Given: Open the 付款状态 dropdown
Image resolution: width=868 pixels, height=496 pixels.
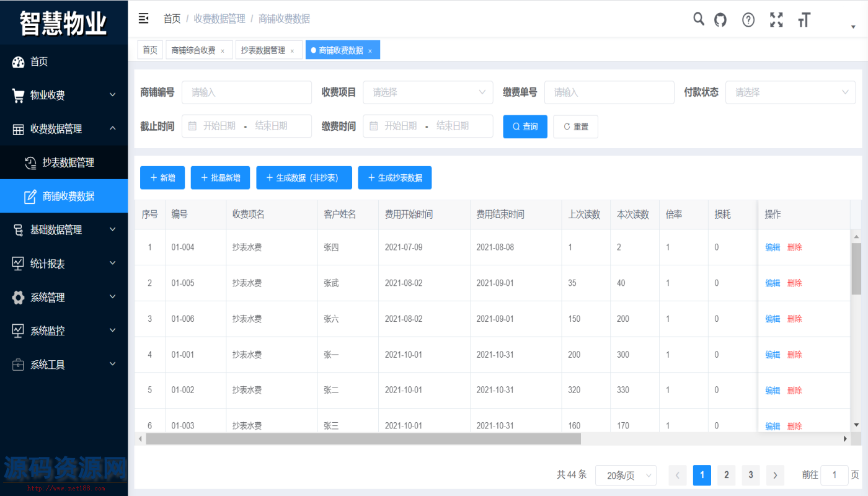Looking at the screenshot, I should click(790, 92).
